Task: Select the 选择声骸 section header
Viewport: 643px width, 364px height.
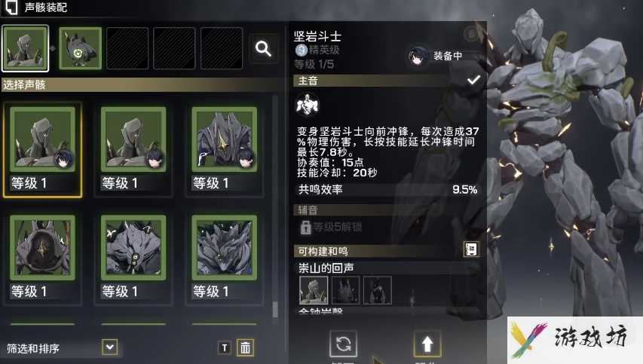Action: pos(139,84)
